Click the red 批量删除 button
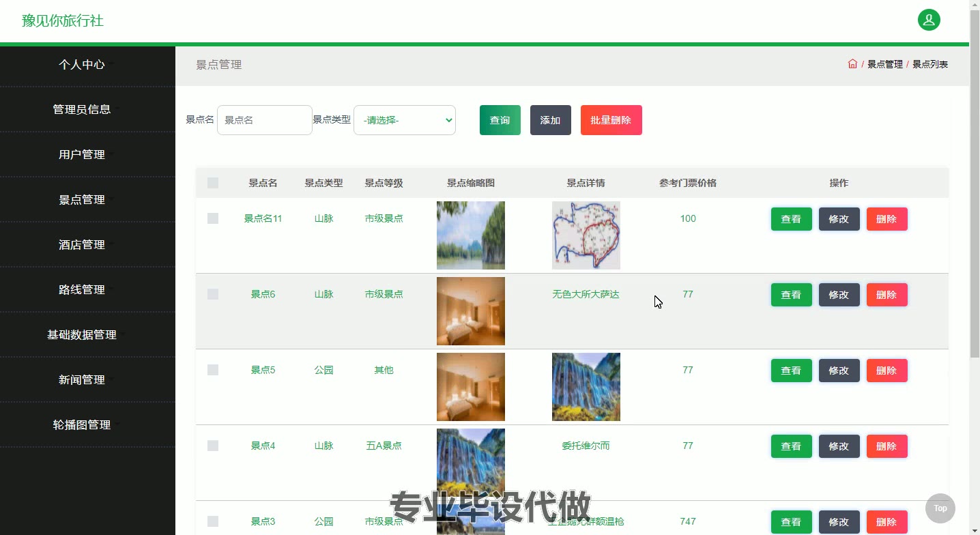The image size is (980, 535). (x=611, y=120)
